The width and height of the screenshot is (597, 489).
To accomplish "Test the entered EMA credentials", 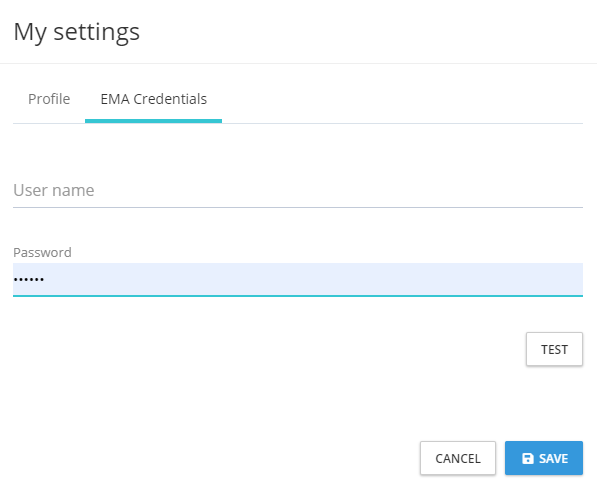I will (554, 349).
